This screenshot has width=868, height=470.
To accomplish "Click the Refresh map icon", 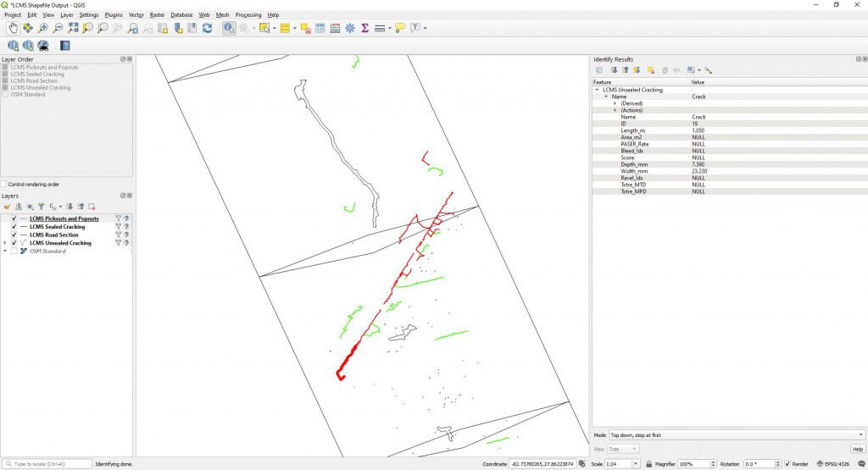I will pyautogui.click(x=207, y=28).
